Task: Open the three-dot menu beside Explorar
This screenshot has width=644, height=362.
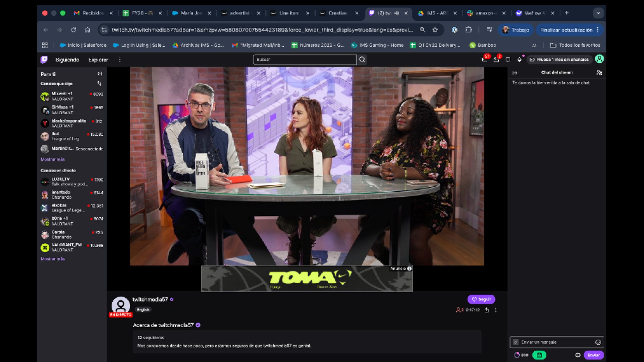Action: (x=120, y=60)
